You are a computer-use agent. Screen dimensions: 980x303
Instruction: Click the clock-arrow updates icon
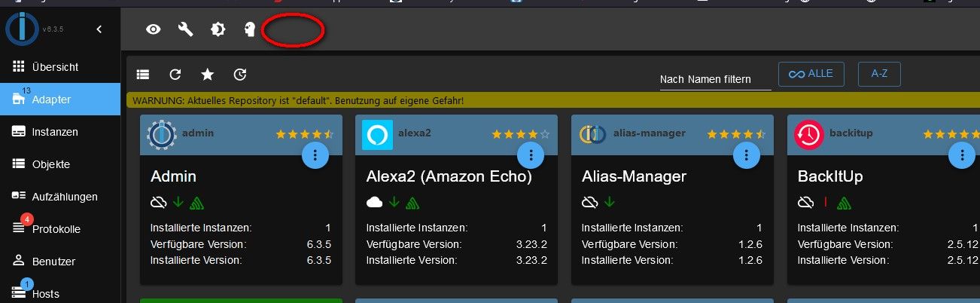pyautogui.click(x=240, y=74)
